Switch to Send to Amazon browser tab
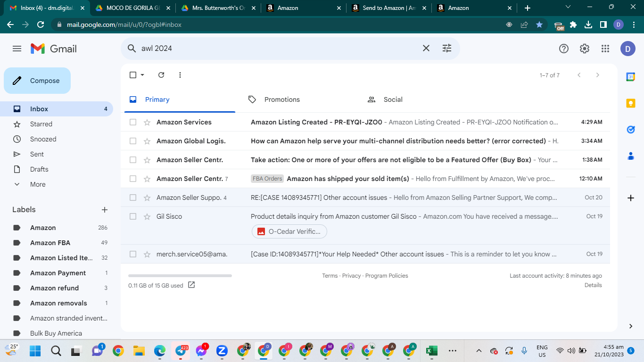 coord(389,8)
